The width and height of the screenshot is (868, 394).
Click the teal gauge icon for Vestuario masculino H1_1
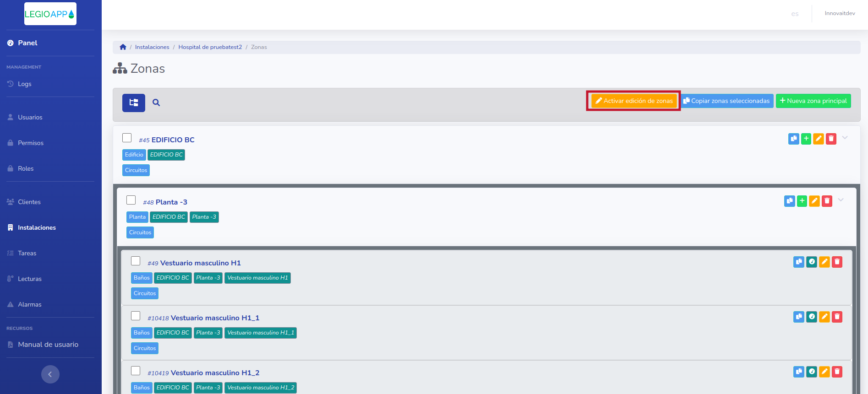click(811, 317)
